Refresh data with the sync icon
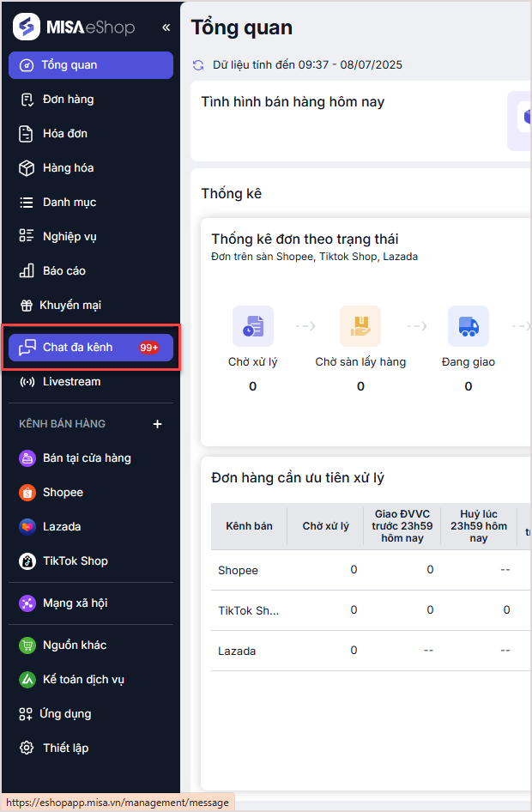This screenshot has width=532, height=812. tap(198, 65)
